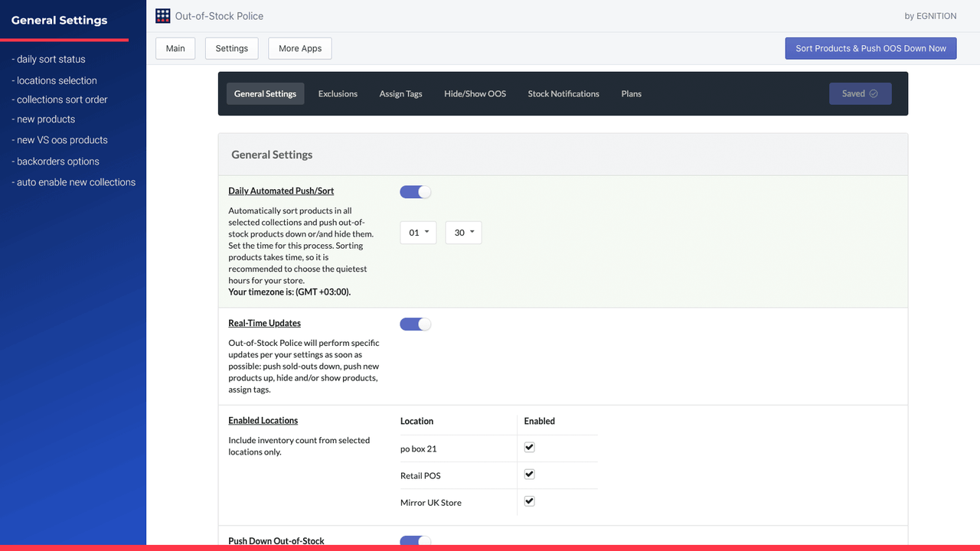Click the General Settings sidebar title

59,20
